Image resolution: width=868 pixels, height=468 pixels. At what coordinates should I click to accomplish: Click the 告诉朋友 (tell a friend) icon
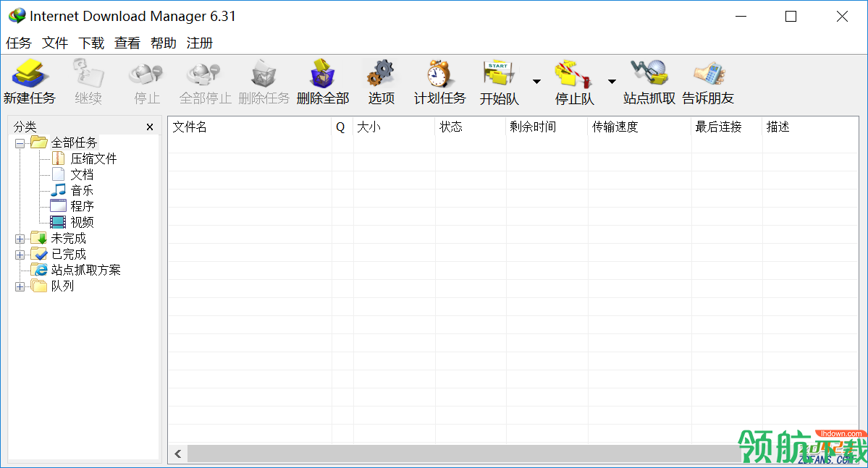[709, 74]
